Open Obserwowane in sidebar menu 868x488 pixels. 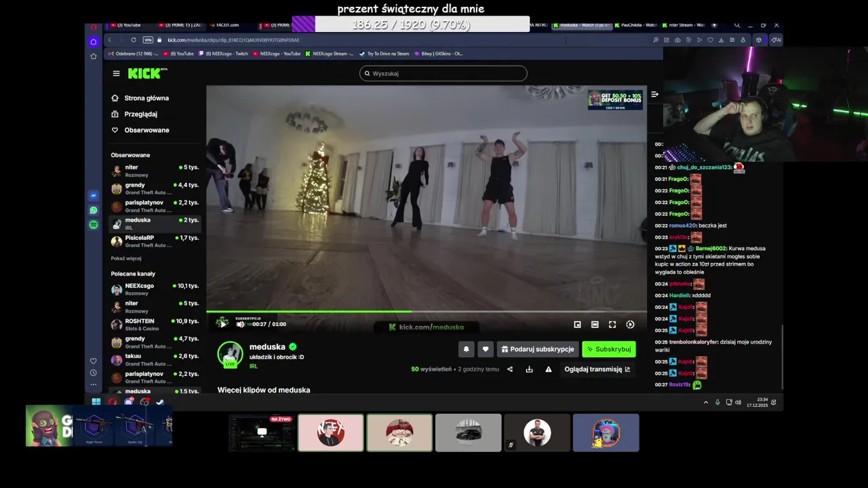point(140,130)
